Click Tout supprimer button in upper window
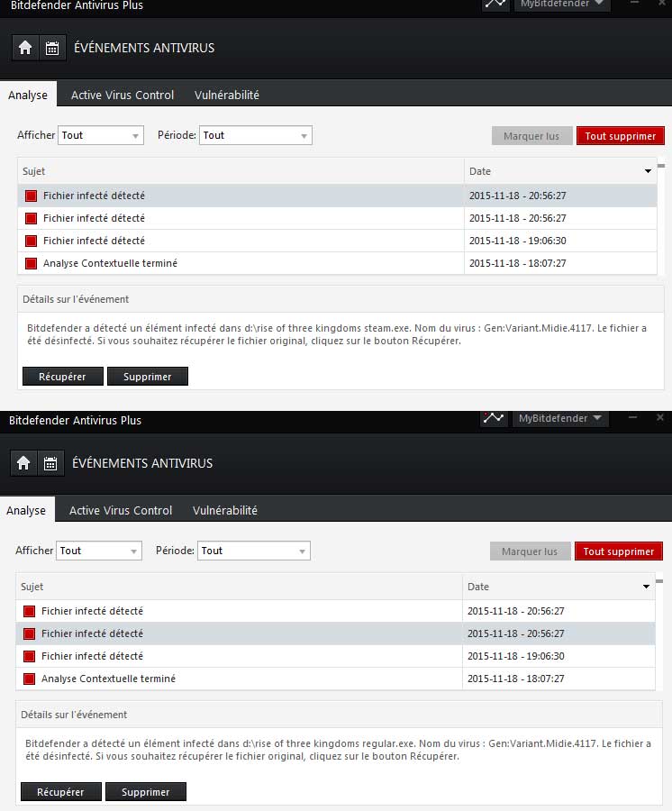 click(x=621, y=135)
